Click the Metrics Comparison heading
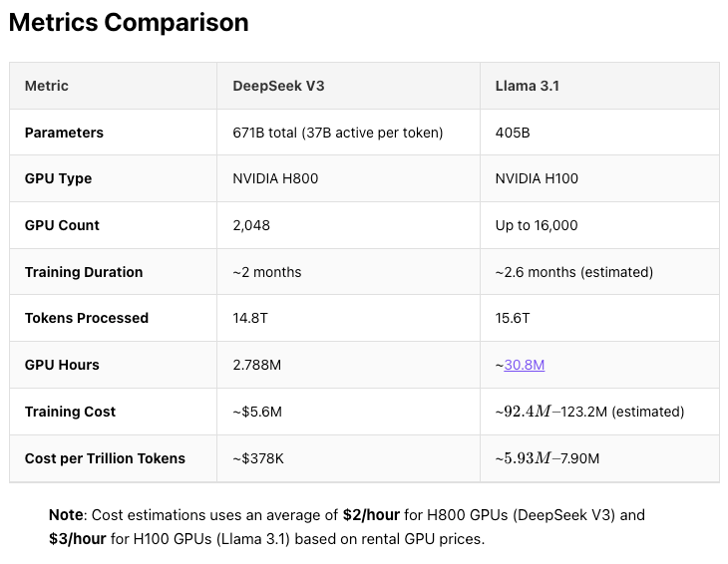The width and height of the screenshot is (728, 564). pyautogui.click(x=129, y=22)
